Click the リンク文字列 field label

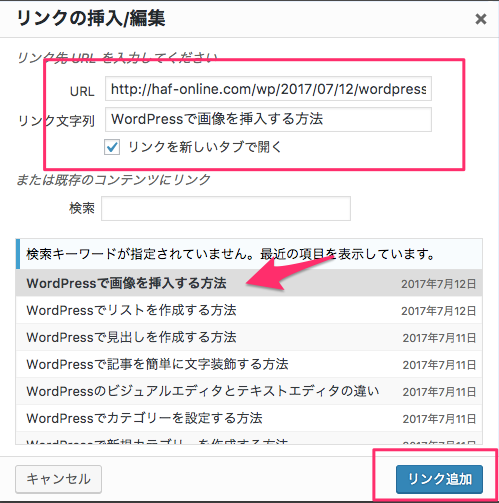[56, 121]
